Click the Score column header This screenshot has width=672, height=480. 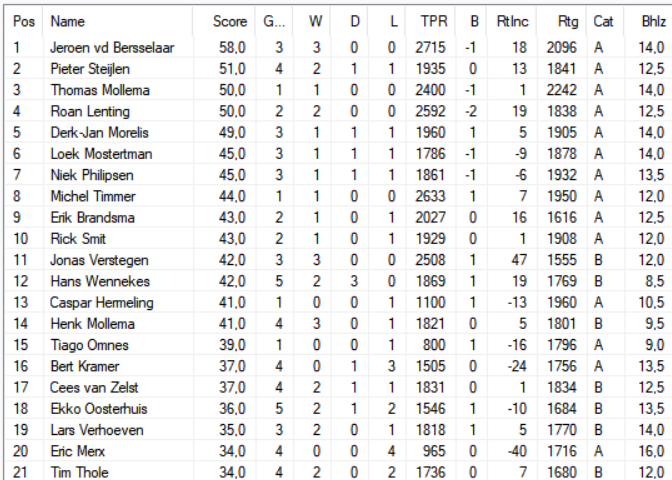coord(224,21)
